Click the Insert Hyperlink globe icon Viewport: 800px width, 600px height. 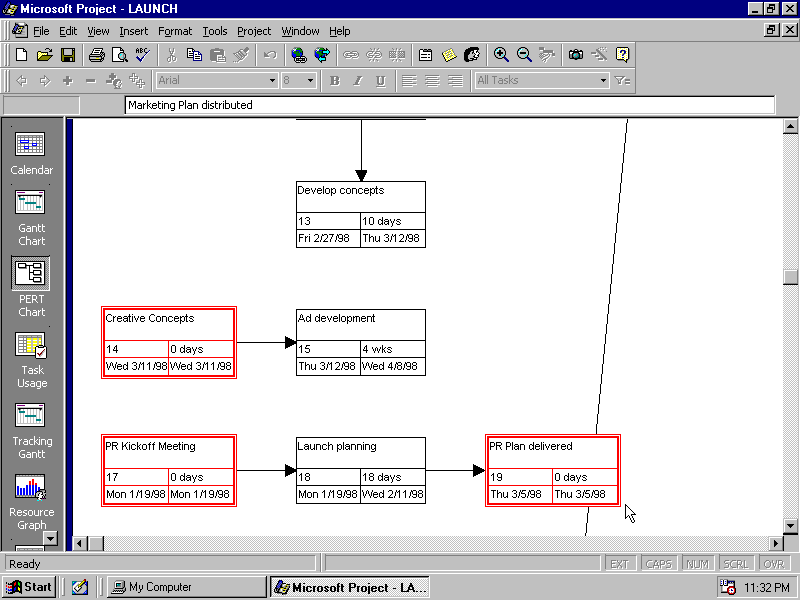[298, 55]
